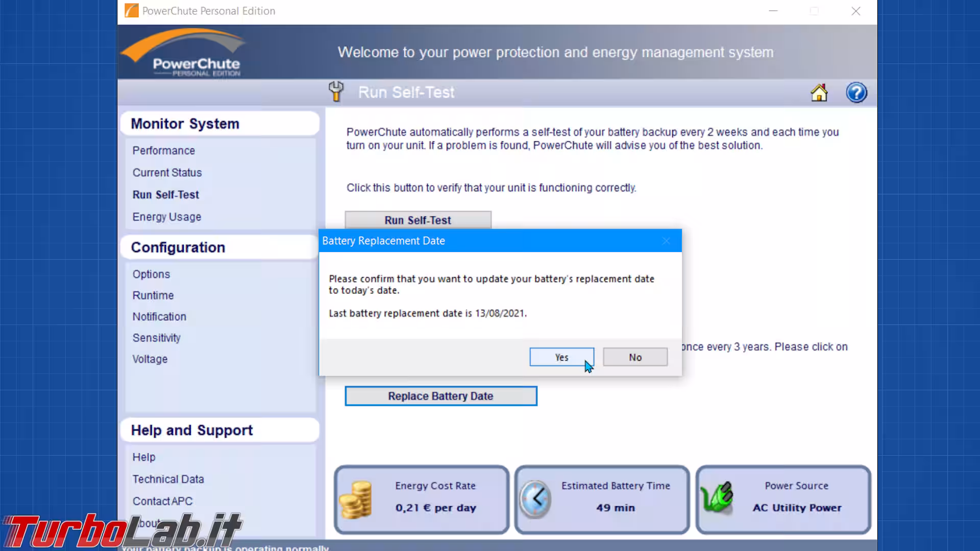The image size is (980, 551).
Task: Confirm with the Yes button
Action: [561, 357]
